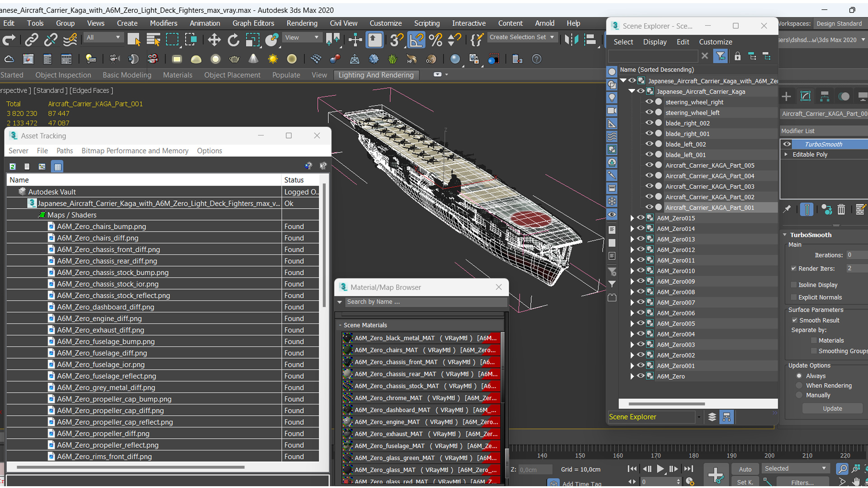Image resolution: width=868 pixels, height=488 pixels.
Task: Toggle TurboSmooth modifier eye icon
Action: (x=787, y=144)
